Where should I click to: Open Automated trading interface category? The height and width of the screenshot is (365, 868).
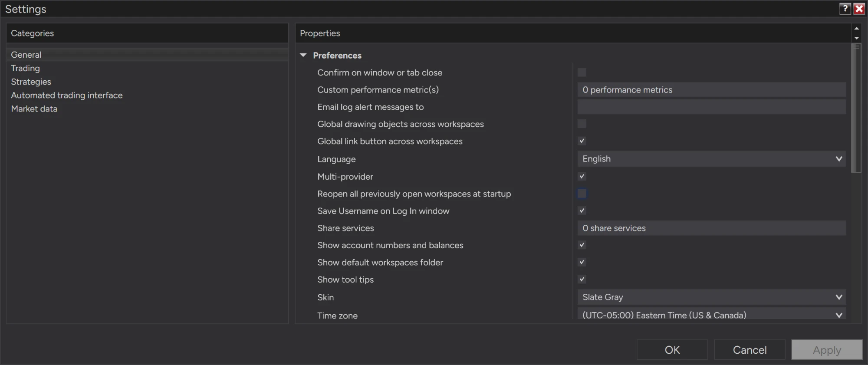[x=147, y=95]
